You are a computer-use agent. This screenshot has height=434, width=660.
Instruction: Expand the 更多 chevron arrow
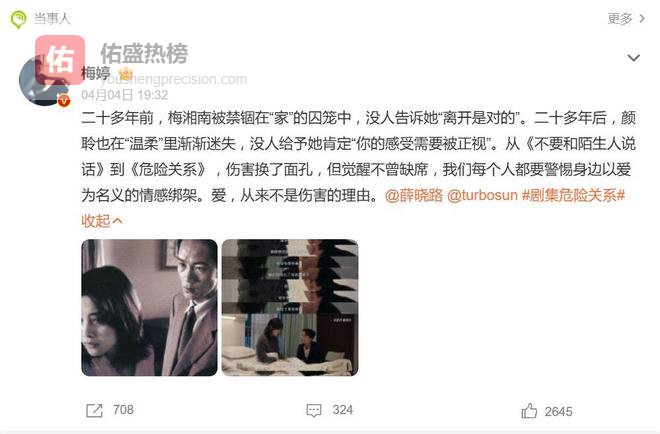tap(642, 19)
